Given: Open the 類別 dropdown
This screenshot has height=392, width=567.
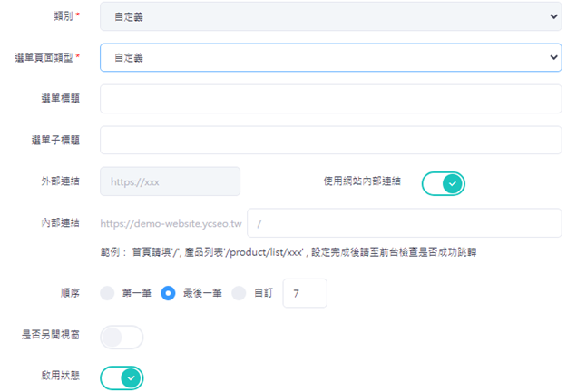Looking at the screenshot, I should click(x=330, y=16).
